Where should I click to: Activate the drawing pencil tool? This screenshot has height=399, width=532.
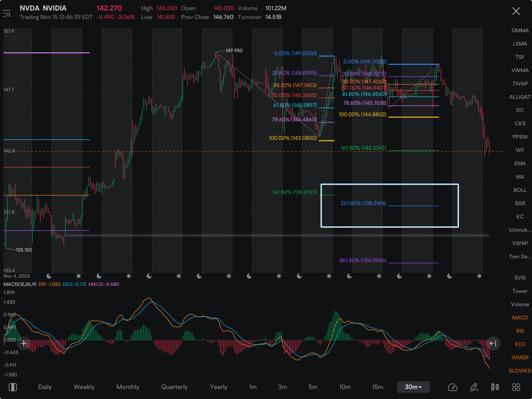474,387
